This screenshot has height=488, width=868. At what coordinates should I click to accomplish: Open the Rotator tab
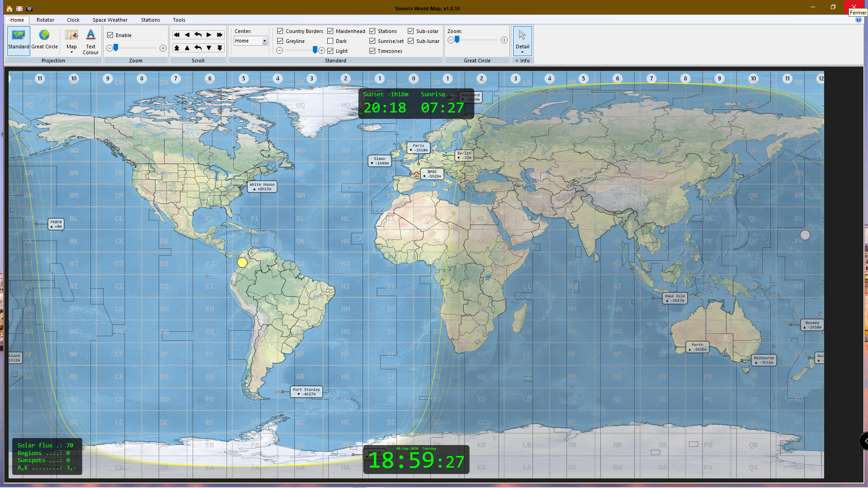click(45, 20)
